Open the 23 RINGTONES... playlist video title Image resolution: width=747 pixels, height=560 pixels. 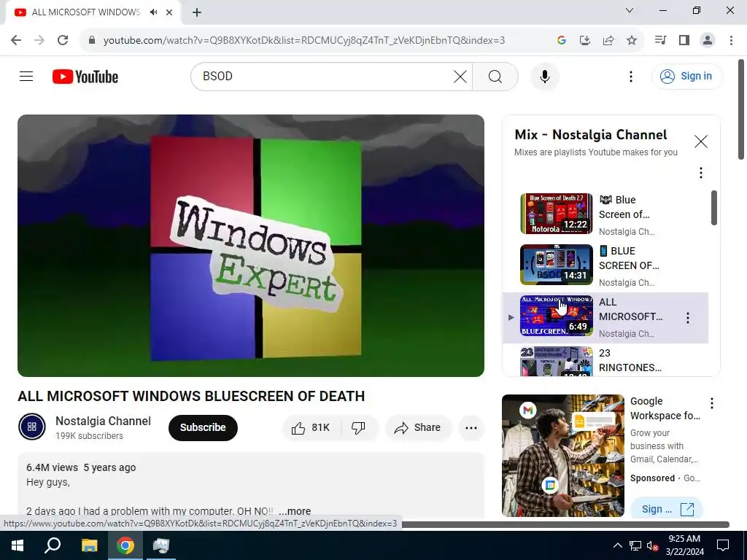point(630,360)
